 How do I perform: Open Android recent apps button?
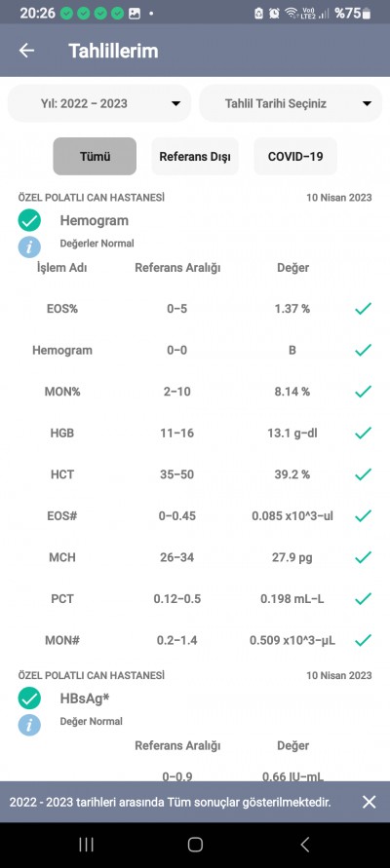pos(86,845)
